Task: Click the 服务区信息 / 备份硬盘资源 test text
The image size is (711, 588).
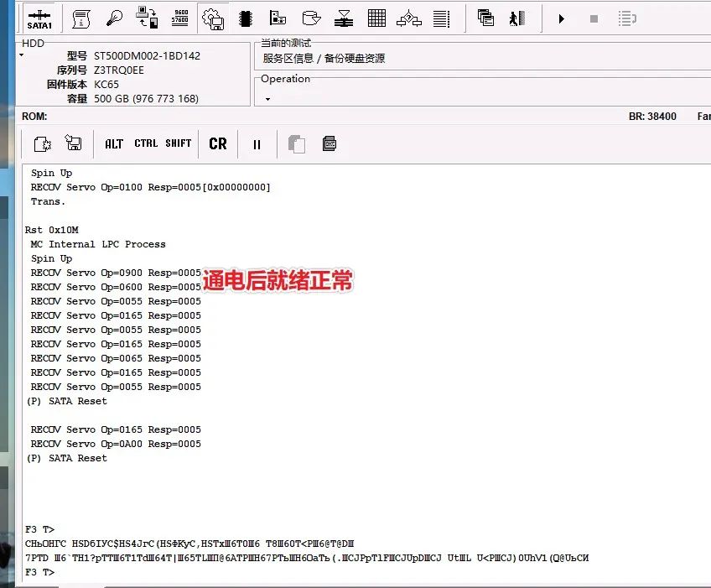Action: click(324, 59)
